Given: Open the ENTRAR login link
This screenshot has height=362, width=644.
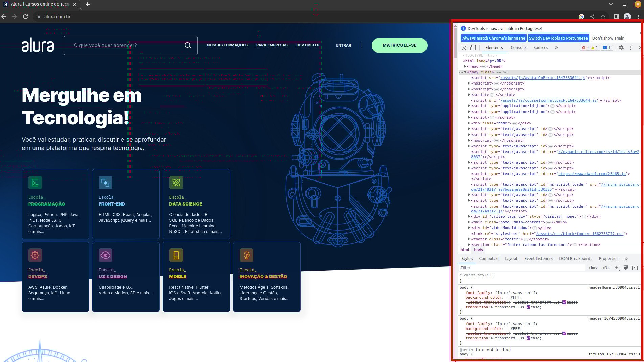Looking at the screenshot, I should [343, 45].
